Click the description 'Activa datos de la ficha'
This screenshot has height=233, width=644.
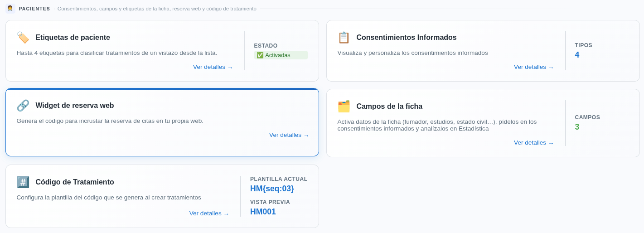437,125
